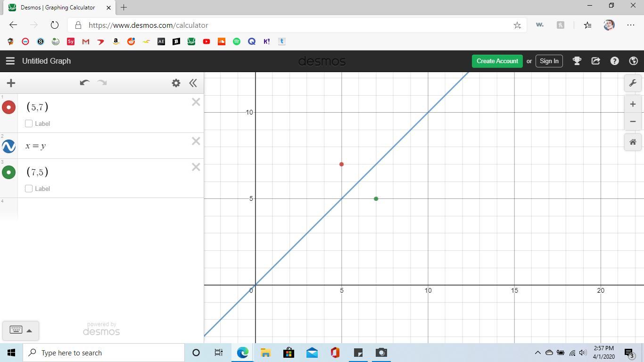
Task: Open the browser profile avatar
Action: (x=609, y=25)
